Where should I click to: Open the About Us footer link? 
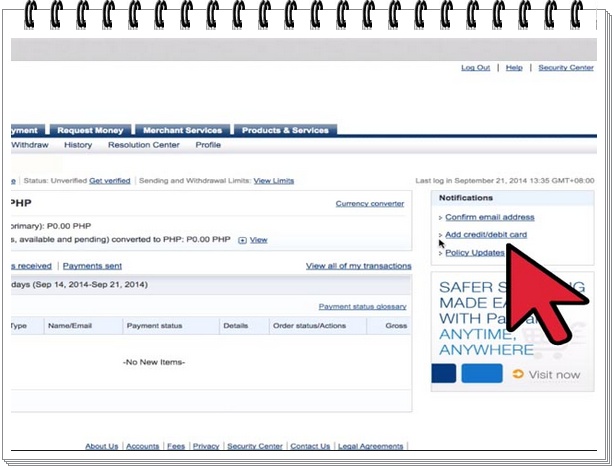[x=101, y=446]
